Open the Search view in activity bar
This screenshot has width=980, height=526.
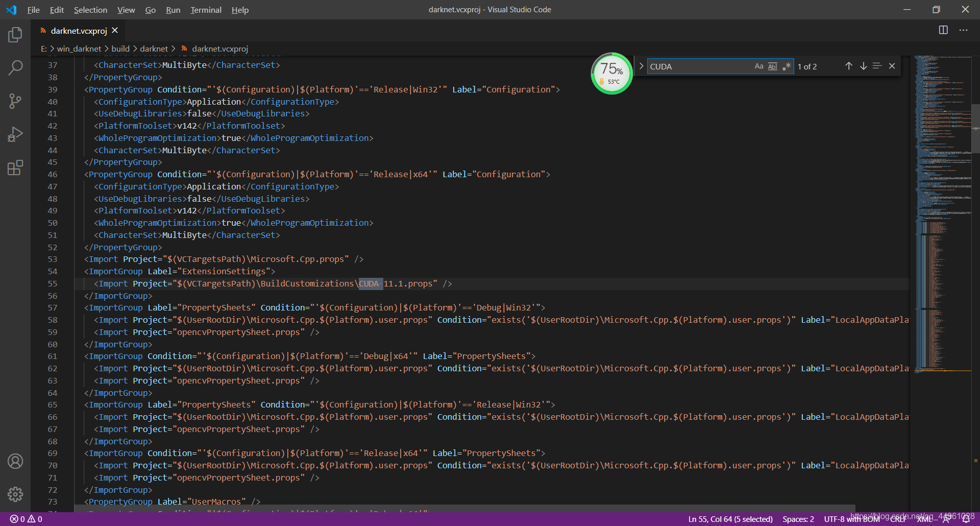coord(15,68)
